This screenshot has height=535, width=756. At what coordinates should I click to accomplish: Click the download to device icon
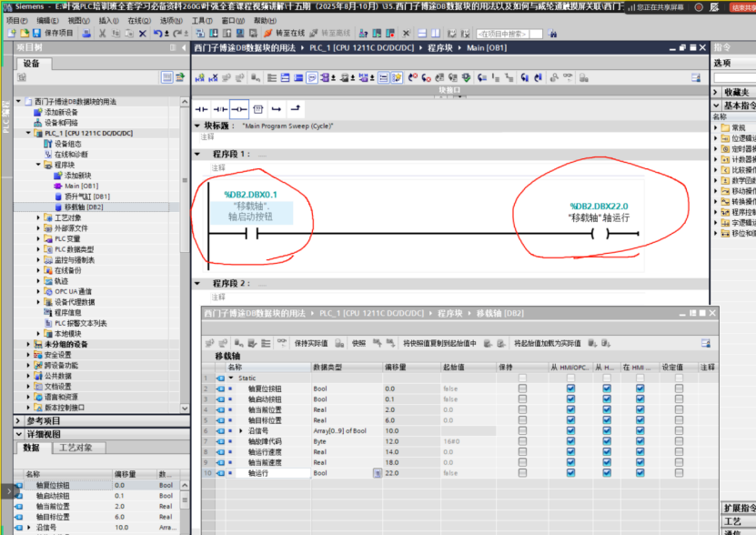point(214,34)
